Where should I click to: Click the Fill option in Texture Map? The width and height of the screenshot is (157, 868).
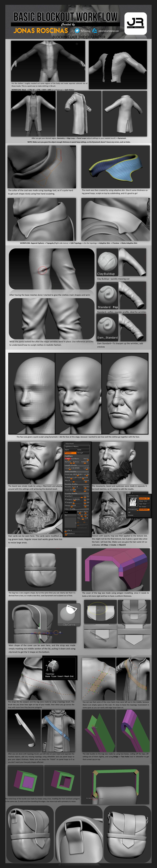pyautogui.click(x=129, y=513)
